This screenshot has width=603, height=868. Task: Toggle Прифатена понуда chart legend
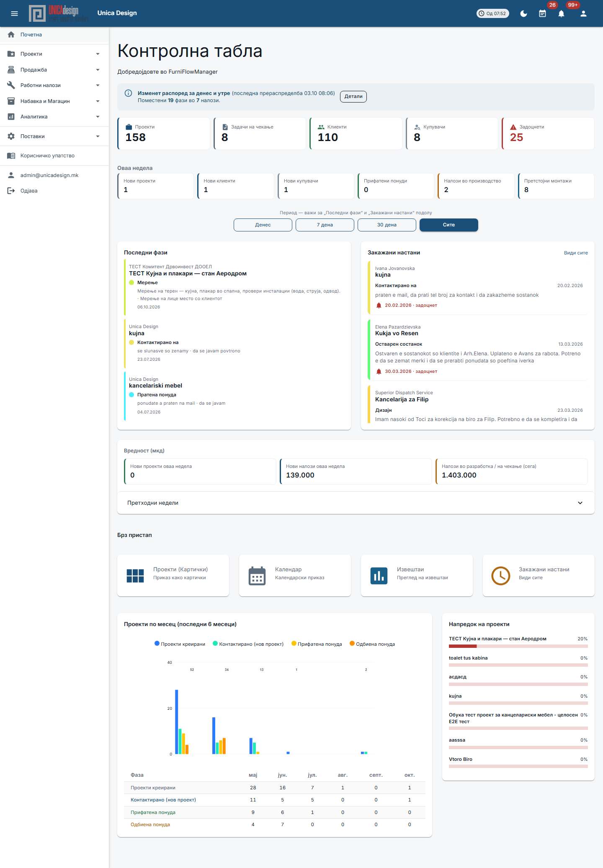click(x=317, y=644)
